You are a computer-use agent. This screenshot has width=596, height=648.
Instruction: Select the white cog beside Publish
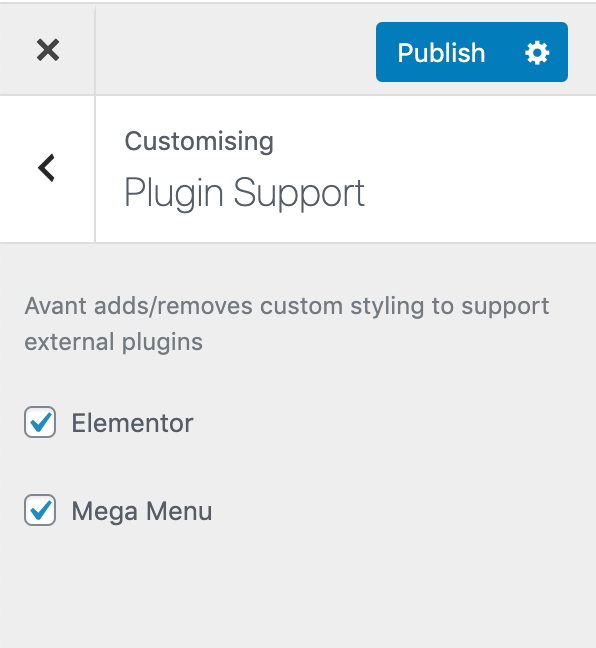(537, 52)
